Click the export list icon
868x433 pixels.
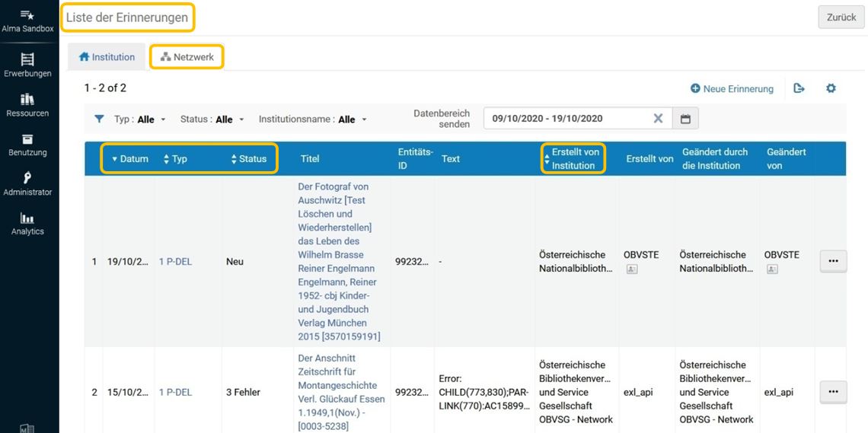pos(799,88)
